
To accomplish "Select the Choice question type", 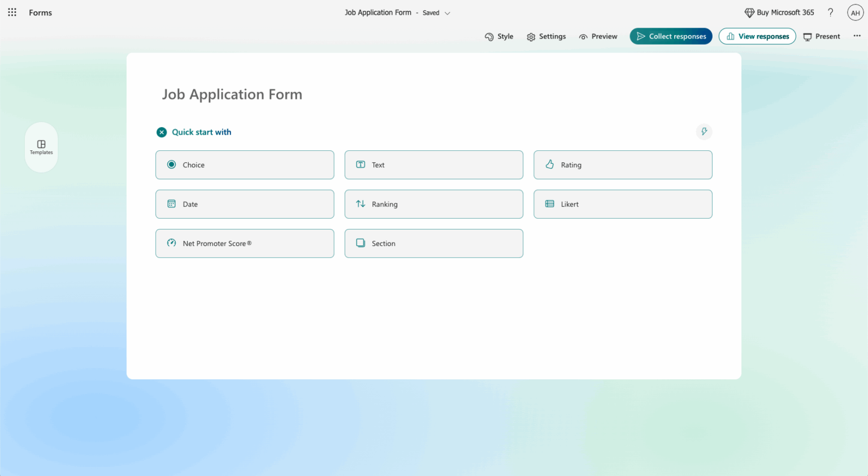I will tap(245, 165).
